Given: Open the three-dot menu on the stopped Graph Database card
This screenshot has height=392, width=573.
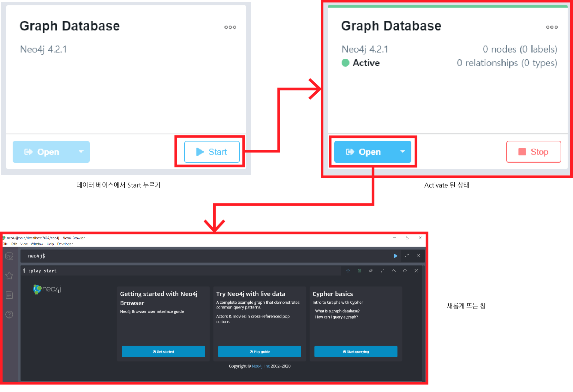Looking at the screenshot, I should (x=230, y=27).
